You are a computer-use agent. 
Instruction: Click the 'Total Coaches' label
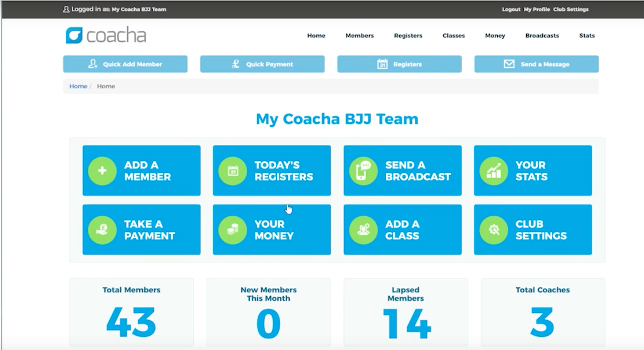click(543, 290)
